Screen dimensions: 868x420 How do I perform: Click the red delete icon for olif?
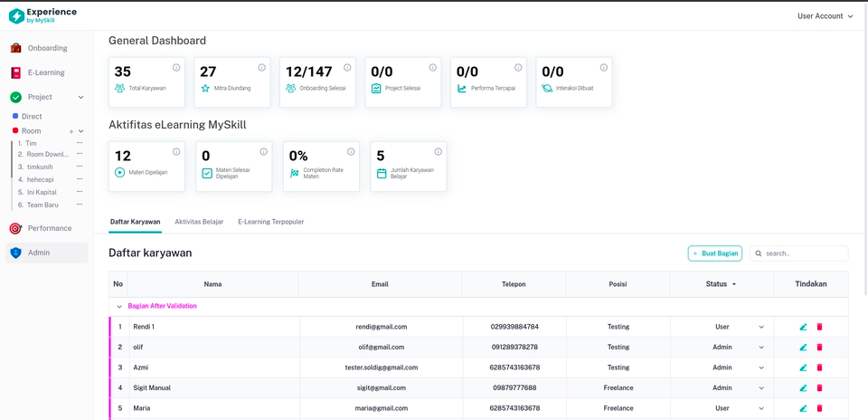[820, 348]
